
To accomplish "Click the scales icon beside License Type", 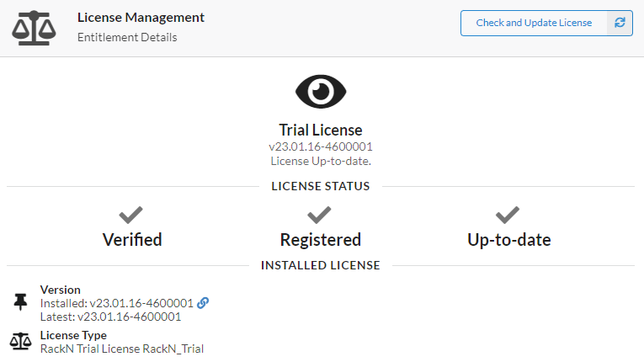I will coord(20,341).
